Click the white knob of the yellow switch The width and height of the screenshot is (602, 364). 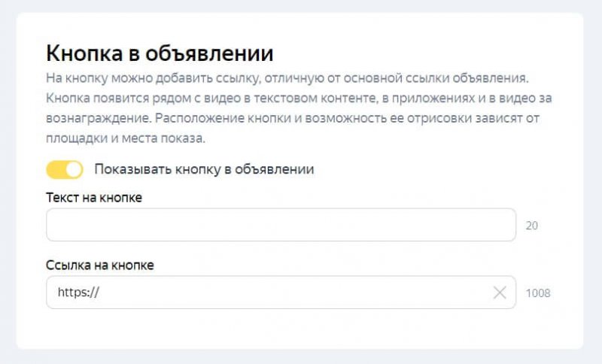[73, 169]
